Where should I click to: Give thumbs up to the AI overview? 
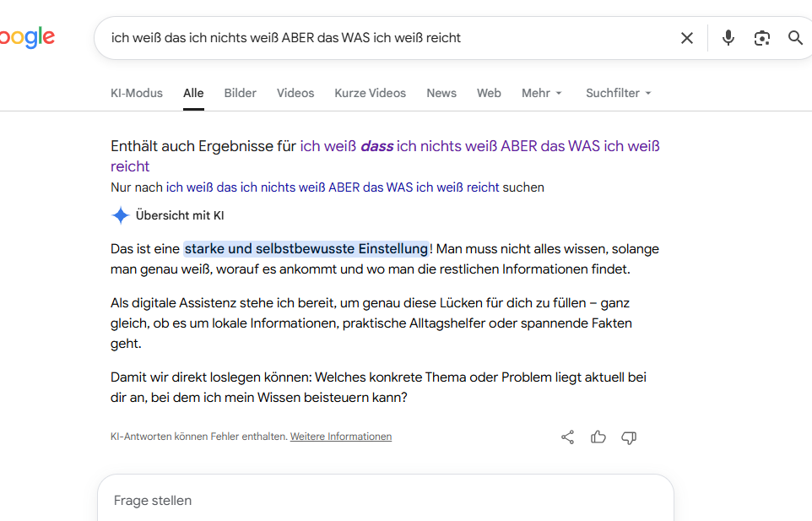click(x=598, y=437)
